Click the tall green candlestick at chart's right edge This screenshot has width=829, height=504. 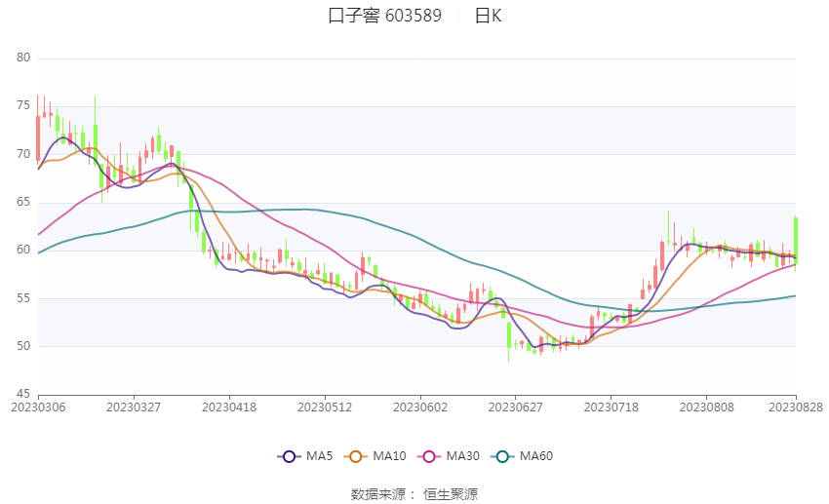coord(796,239)
